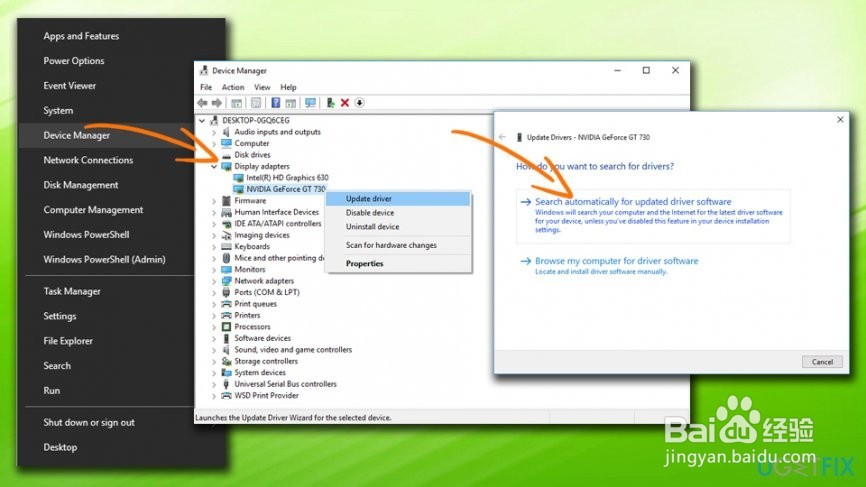Image resolution: width=866 pixels, height=487 pixels.
Task: Click the monitor-shaped Scan for hardware changes toolbar icon
Action: click(x=310, y=103)
